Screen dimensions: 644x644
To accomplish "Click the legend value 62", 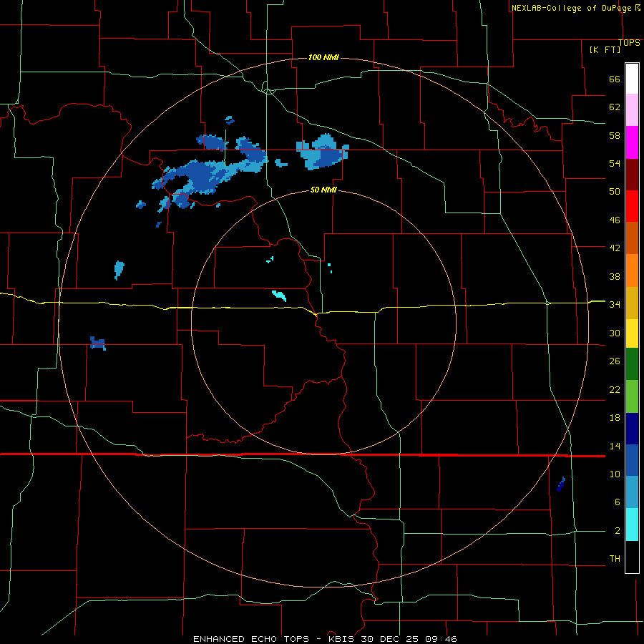I will pyautogui.click(x=615, y=107).
